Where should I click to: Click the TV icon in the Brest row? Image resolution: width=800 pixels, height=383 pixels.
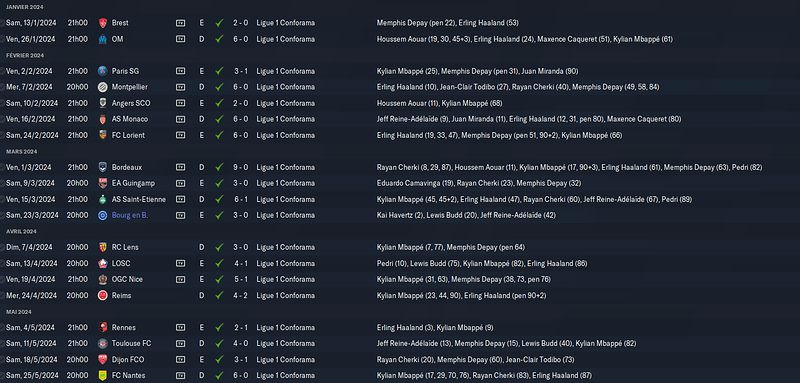click(180, 23)
